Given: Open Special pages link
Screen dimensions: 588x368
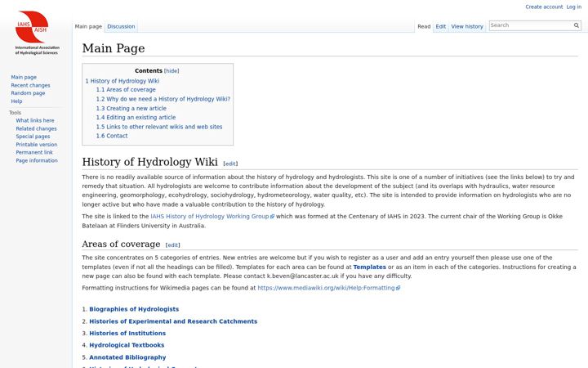Looking at the screenshot, I should click(33, 137).
